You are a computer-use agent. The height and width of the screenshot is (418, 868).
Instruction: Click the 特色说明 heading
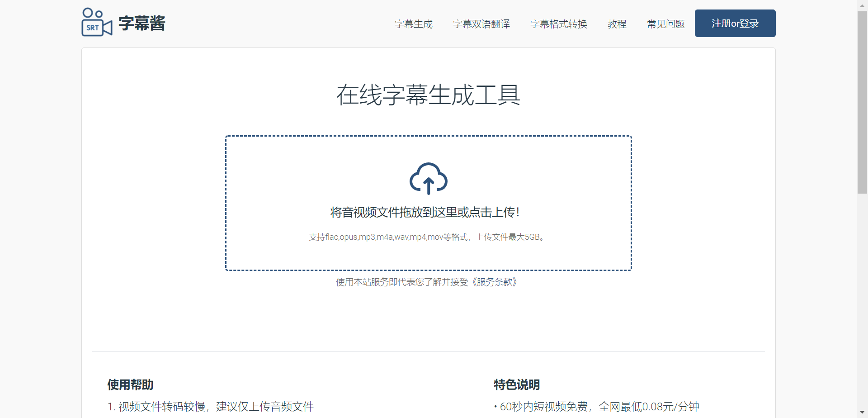(x=517, y=385)
